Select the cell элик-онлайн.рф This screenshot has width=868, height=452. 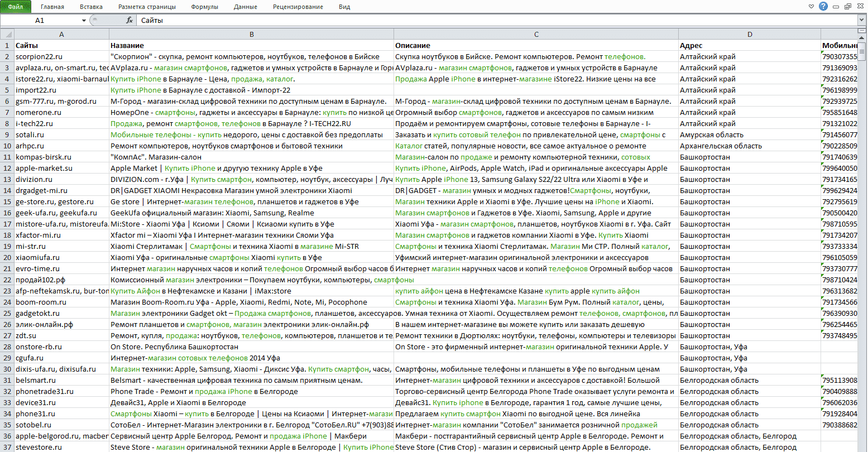(61, 324)
